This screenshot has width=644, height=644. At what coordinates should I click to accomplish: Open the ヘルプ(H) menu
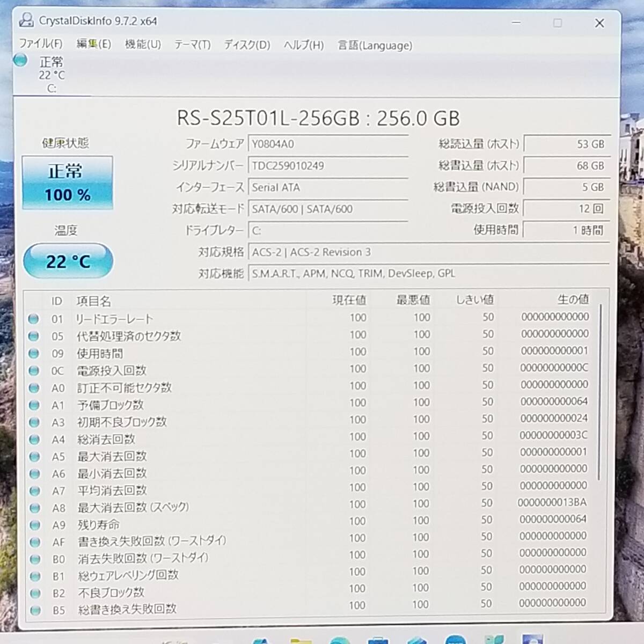[x=304, y=45]
